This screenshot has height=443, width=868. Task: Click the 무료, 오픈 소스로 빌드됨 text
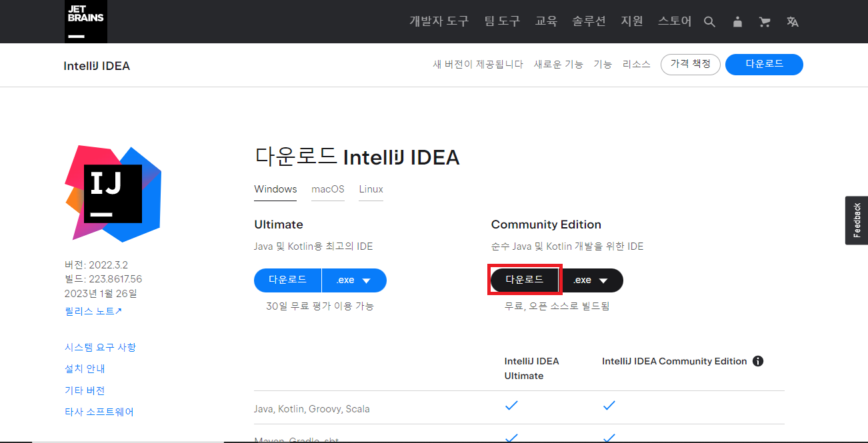pyautogui.click(x=557, y=306)
